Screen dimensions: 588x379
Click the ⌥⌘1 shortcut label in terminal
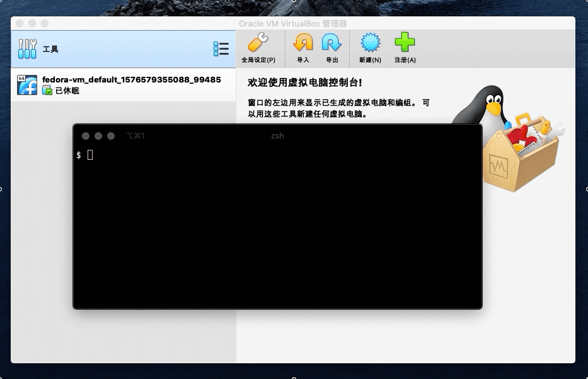pos(135,135)
